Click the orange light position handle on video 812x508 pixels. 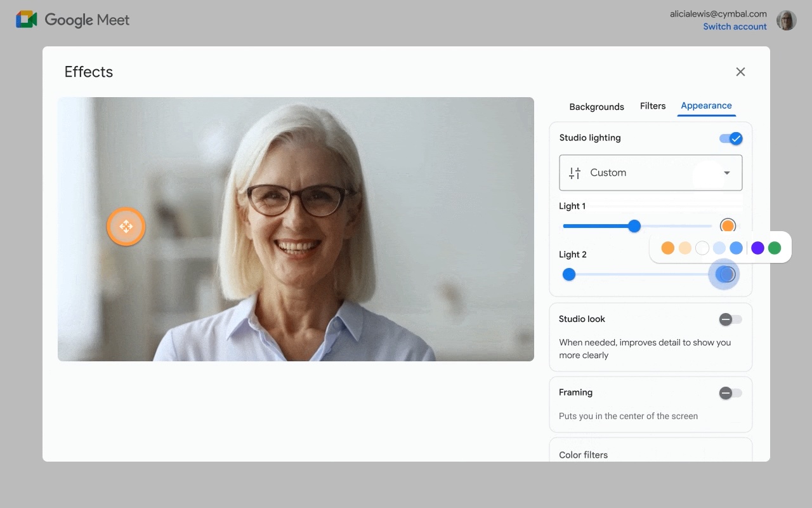click(126, 226)
